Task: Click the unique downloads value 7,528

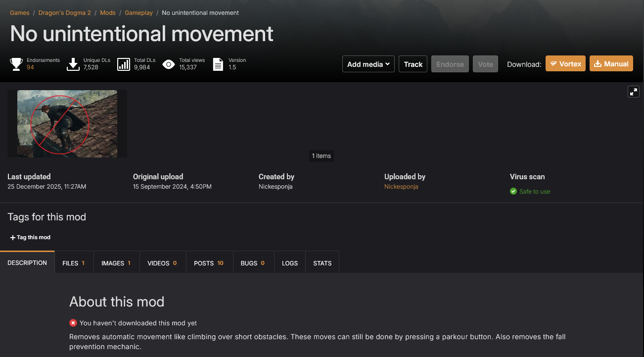Action: (91, 67)
